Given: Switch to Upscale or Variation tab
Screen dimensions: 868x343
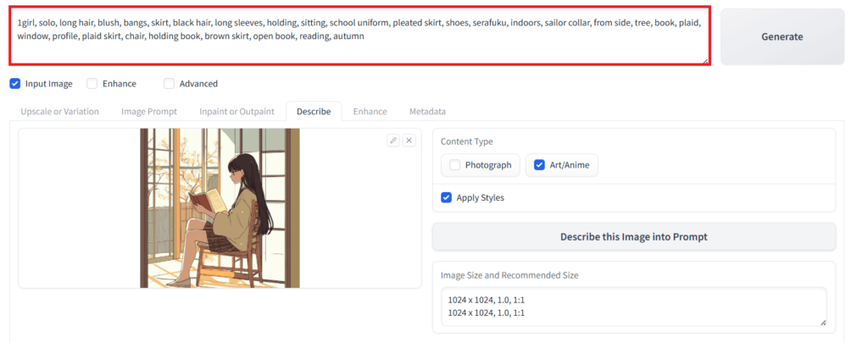Looking at the screenshot, I should [60, 111].
